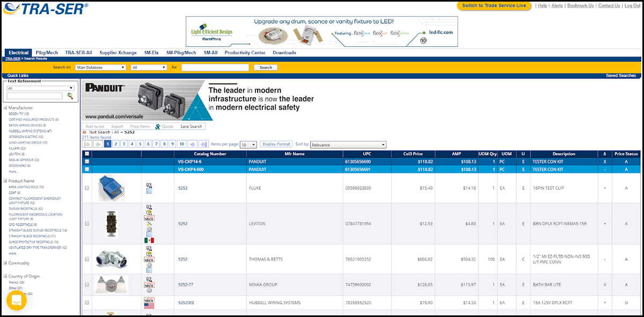Viewport: 644px width, 317px height.
Task: Open the Main Database dropdown
Action: tap(101, 68)
